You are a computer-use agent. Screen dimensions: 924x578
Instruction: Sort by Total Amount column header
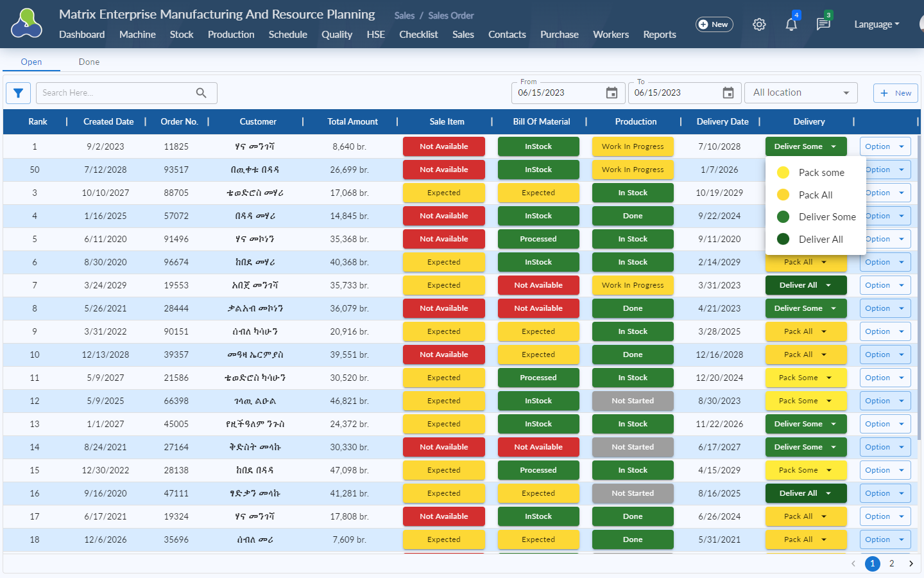353,121
